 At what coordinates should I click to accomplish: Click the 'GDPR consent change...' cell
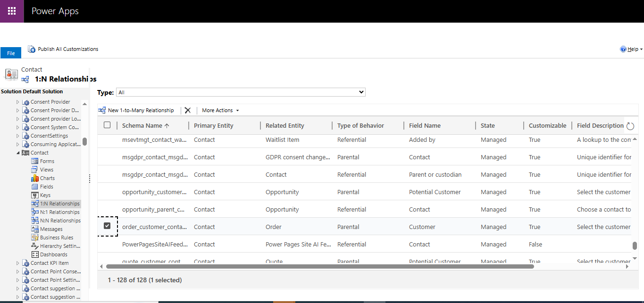click(297, 157)
